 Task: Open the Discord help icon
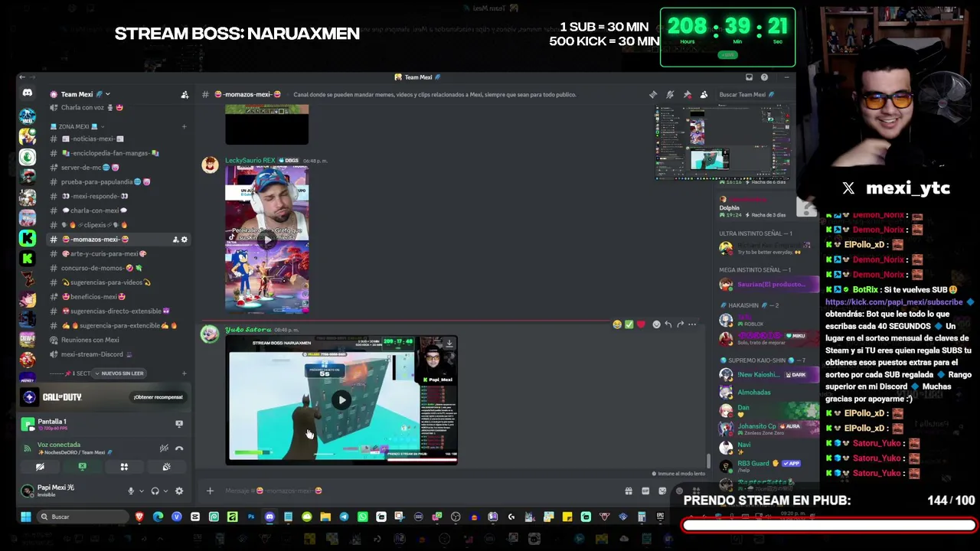pyautogui.click(x=764, y=77)
